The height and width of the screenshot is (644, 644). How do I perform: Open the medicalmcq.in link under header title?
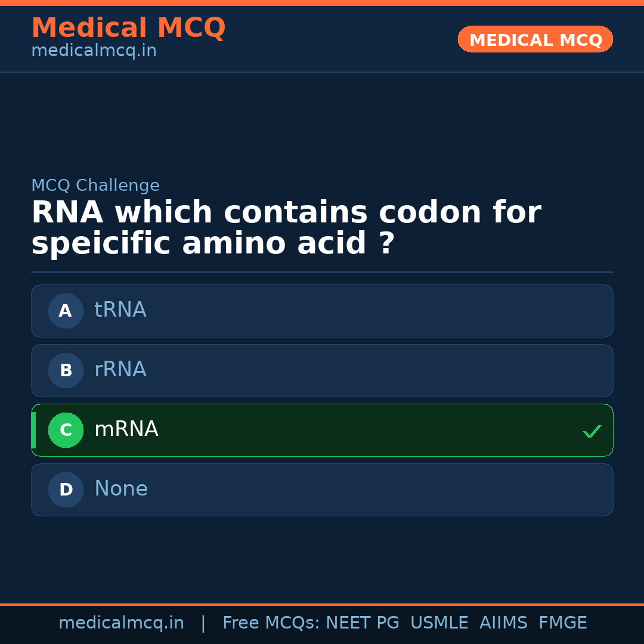[94, 51]
